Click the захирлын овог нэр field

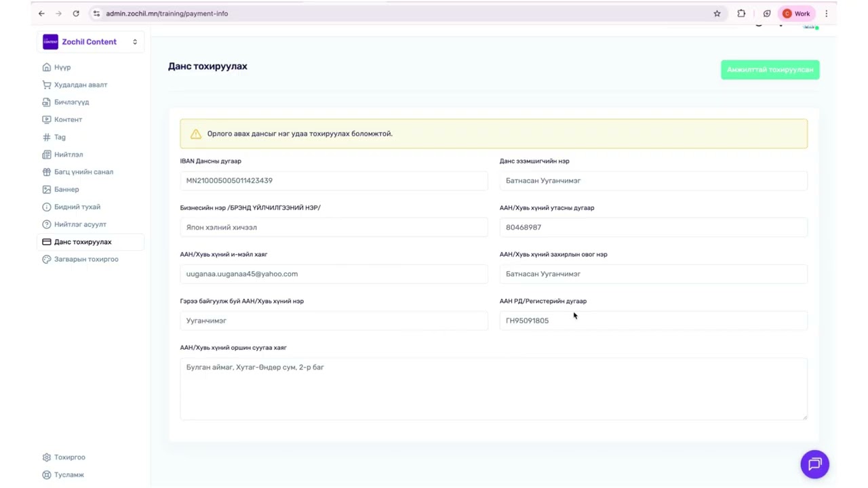coord(653,274)
